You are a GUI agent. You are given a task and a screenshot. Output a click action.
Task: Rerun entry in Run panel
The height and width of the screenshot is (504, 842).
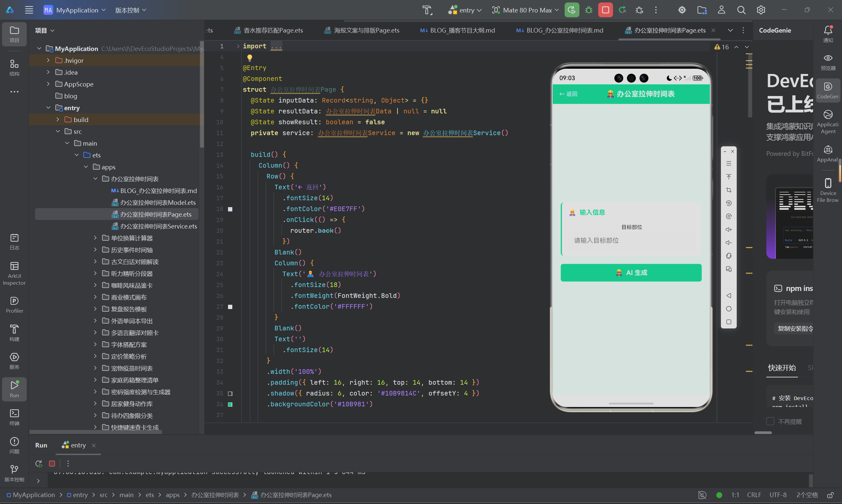(39, 463)
